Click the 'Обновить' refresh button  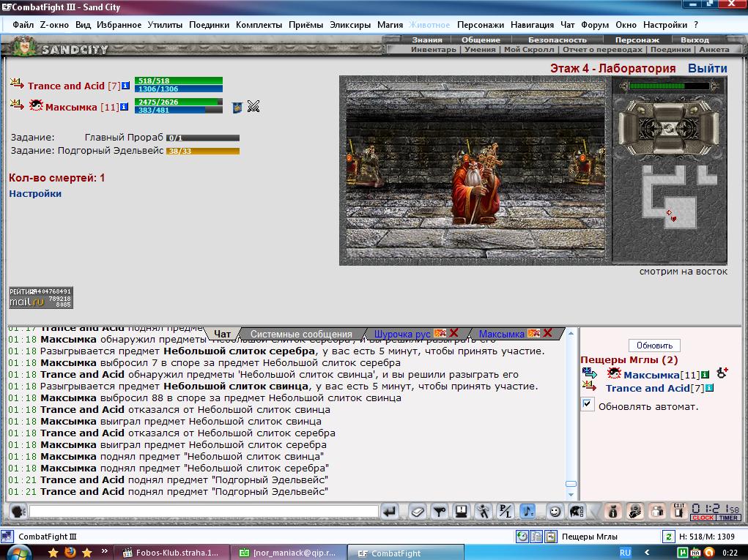(654, 345)
